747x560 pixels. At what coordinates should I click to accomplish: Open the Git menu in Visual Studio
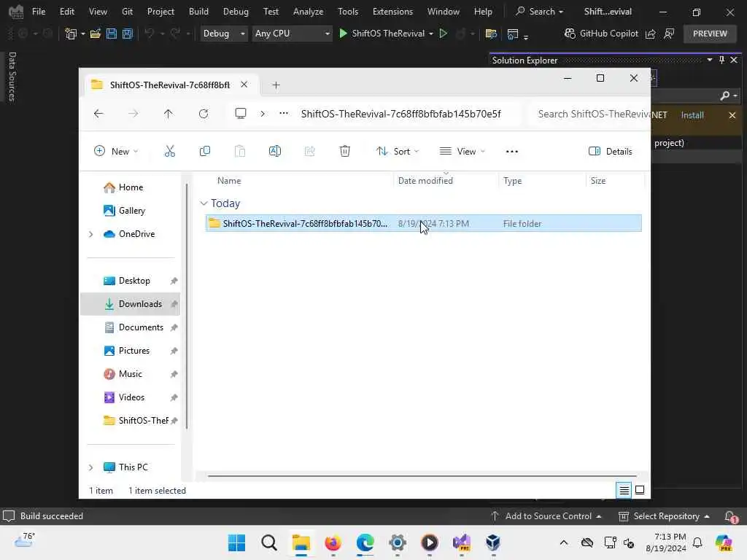[x=127, y=12]
